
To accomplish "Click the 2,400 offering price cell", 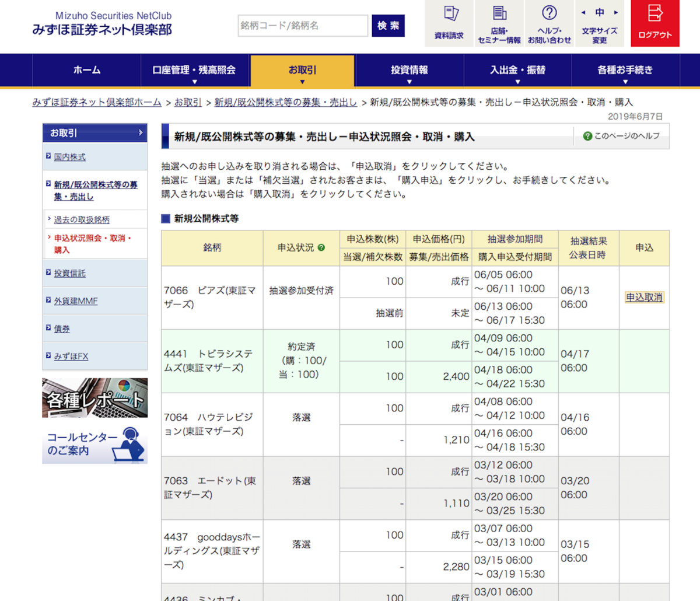I will tap(439, 377).
